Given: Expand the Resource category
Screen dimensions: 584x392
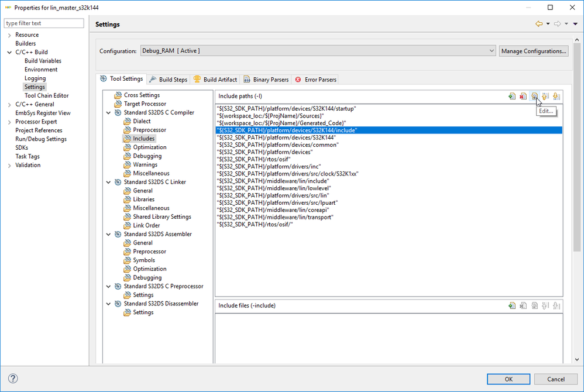Looking at the screenshot, I should pos(9,35).
